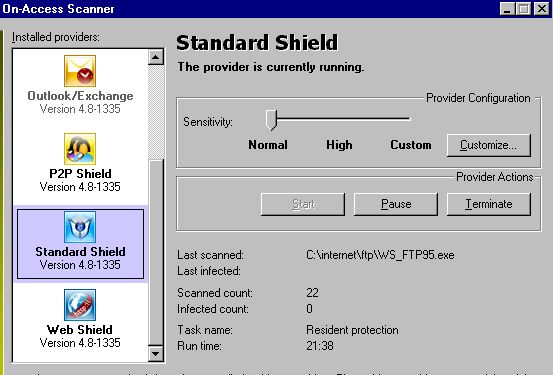Terminate the Standard Shield provider

pyautogui.click(x=488, y=204)
